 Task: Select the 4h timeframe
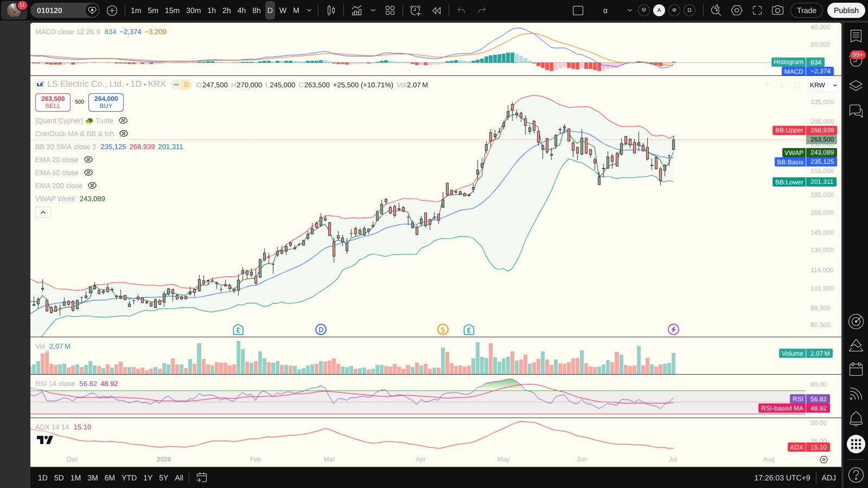(241, 10)
